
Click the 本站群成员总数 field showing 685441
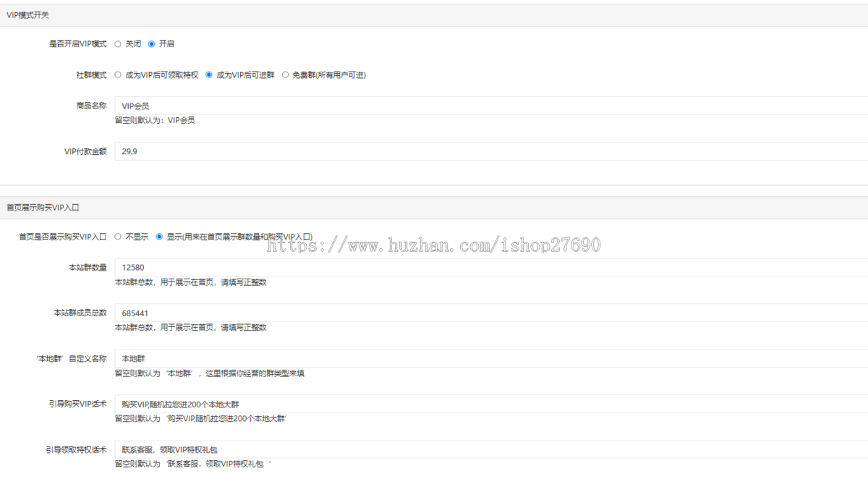point(491,313)
